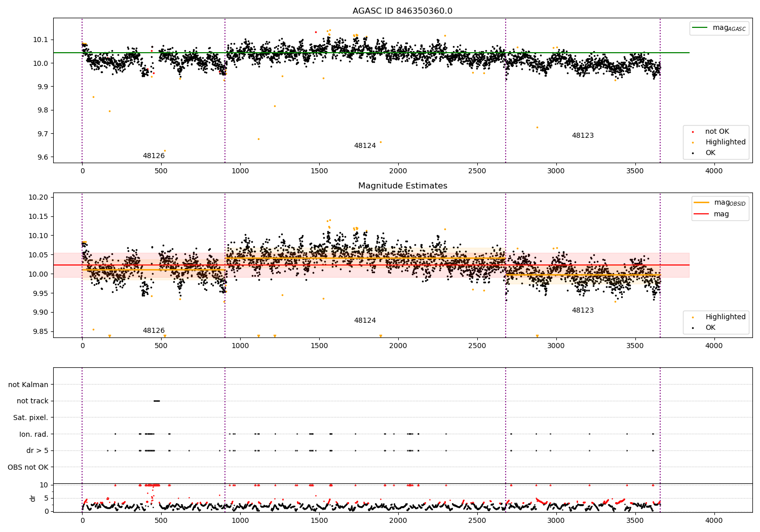Select the mag AGASC legend label

(729, 28)
